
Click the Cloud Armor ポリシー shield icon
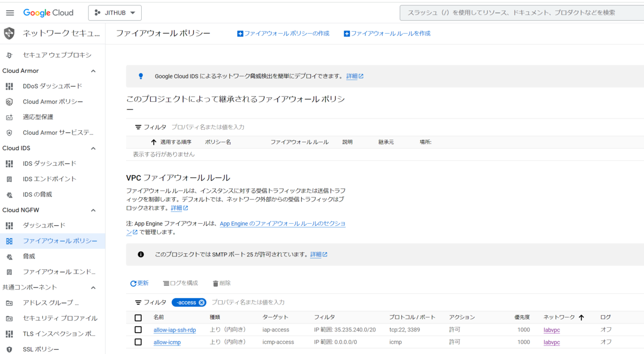point(9,102)
